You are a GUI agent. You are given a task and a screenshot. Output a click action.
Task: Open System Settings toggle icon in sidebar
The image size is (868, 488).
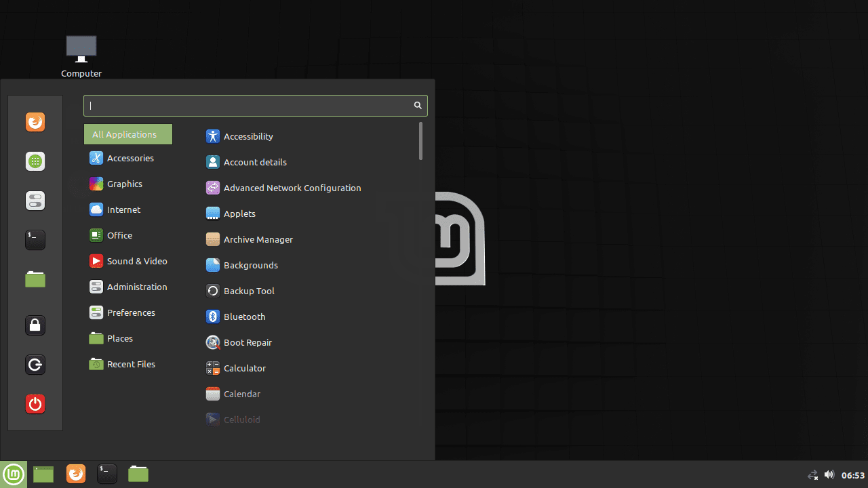click(x=35, y=201)
